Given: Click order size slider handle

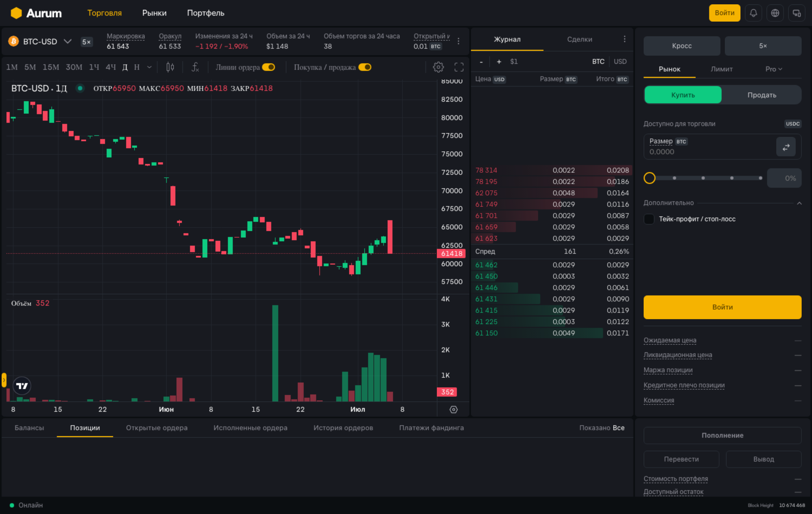Looking at the screenshot, I should (x=649, y=178).
